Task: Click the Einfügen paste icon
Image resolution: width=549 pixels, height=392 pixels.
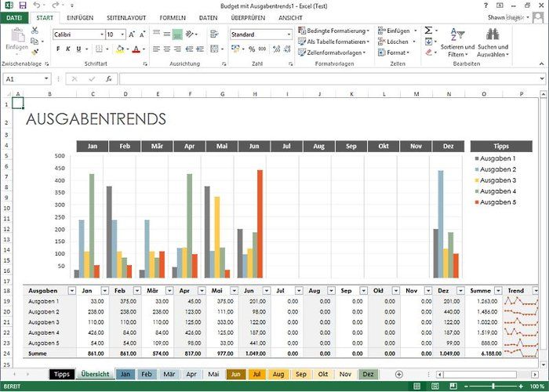Action: [16, 38]
